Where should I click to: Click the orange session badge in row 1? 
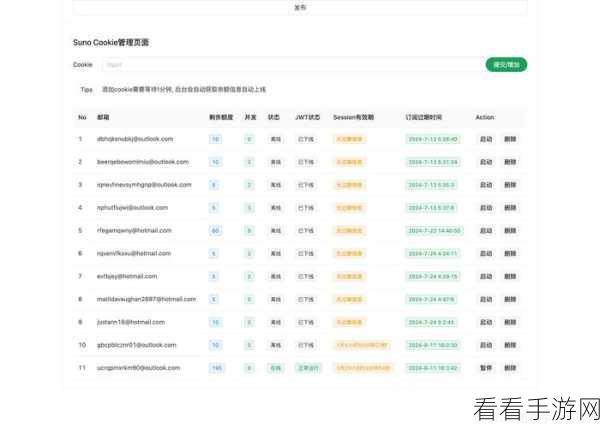pos(349,139)
